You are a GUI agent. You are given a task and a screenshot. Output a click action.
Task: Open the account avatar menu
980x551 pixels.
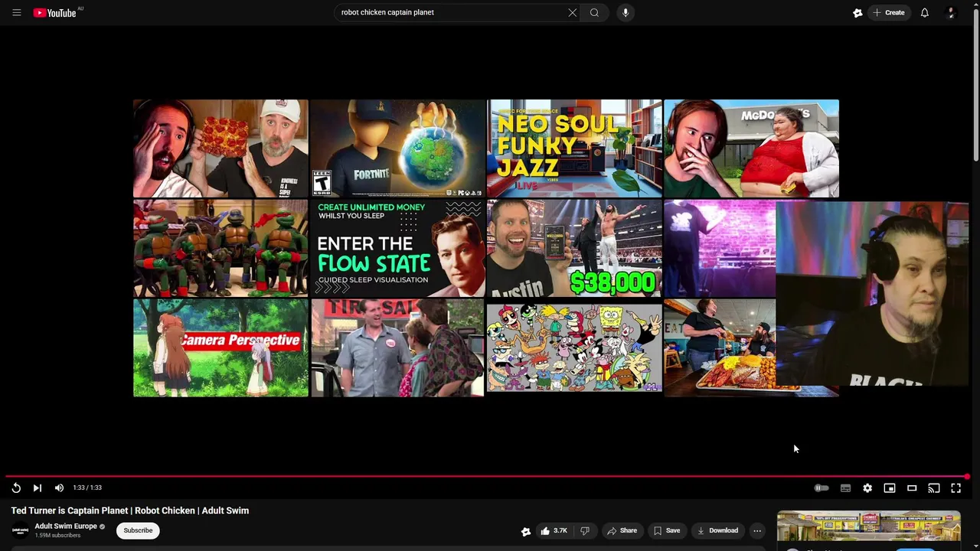(x=952, y=12)
